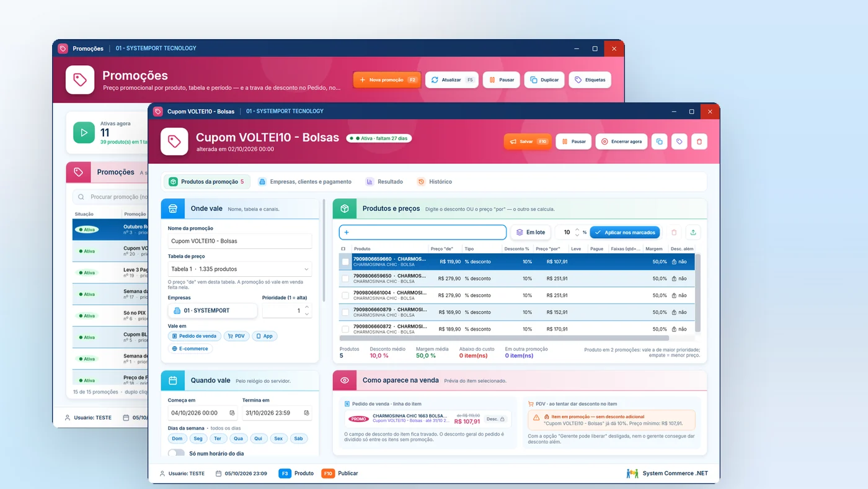Open the Histórico tab
This screenshot has height=489, width=868.
[x=435, y=182]
